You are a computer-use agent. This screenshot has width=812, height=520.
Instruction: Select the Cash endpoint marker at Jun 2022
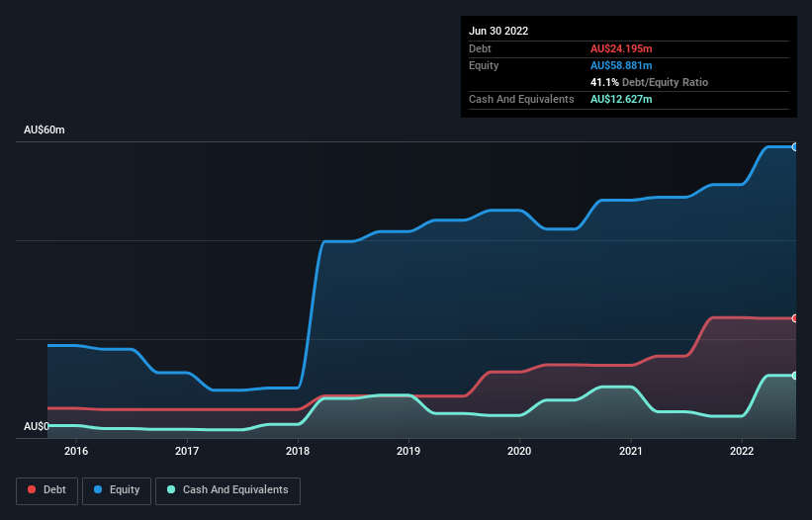795,375
